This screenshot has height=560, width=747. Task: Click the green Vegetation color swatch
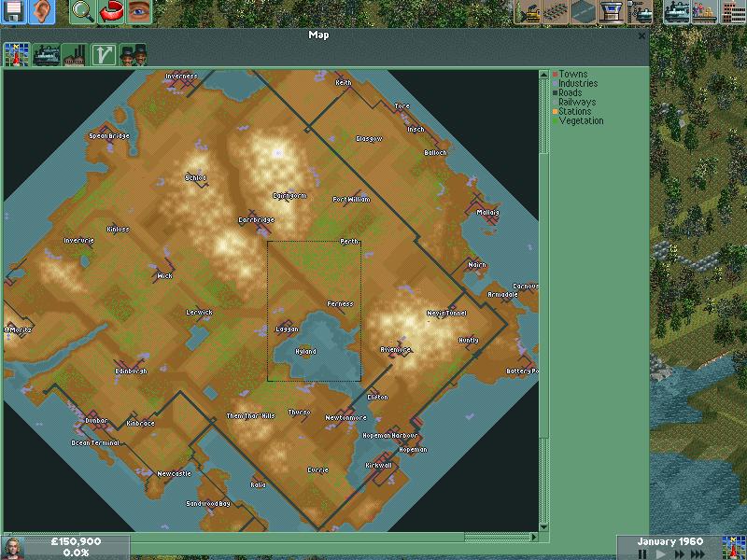click(x=555, y=121)
